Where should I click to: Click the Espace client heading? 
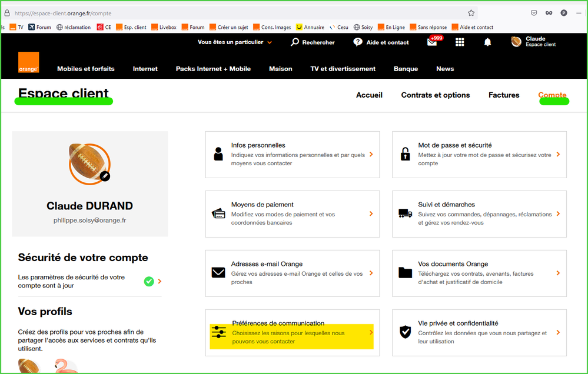tap(64, 93)
